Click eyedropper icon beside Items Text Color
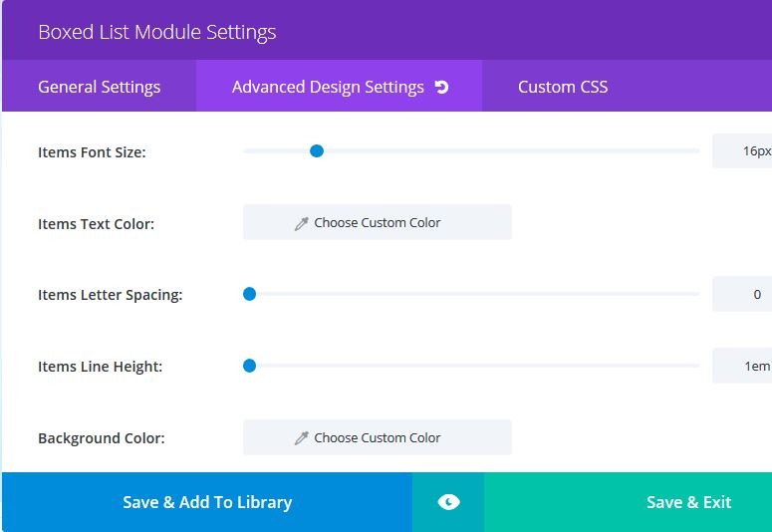 click(301, 223)
